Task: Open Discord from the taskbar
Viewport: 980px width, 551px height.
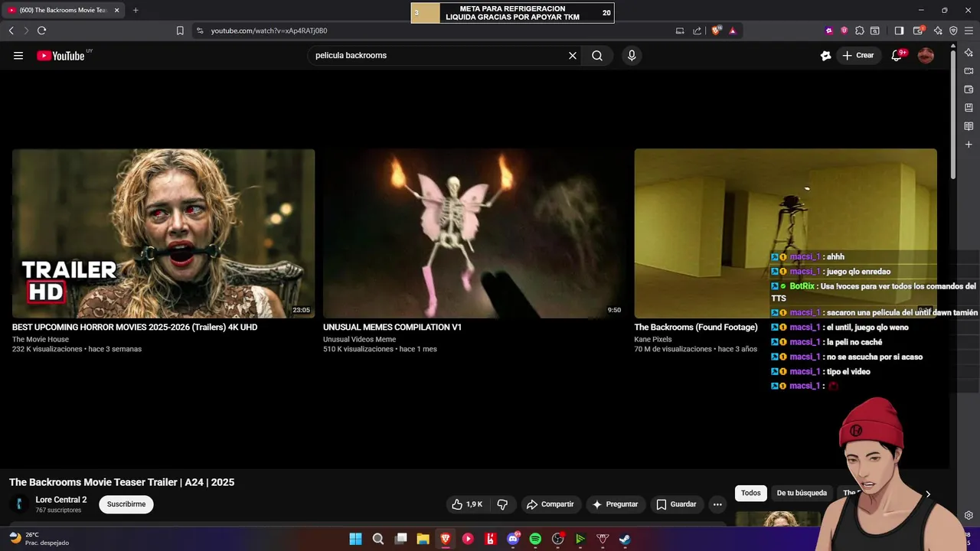Action: tap(513, 539)
